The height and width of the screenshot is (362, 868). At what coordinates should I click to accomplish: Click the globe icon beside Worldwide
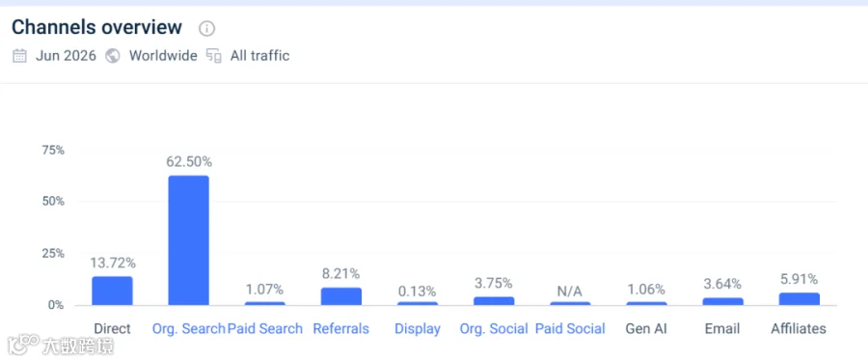(113, 56)
